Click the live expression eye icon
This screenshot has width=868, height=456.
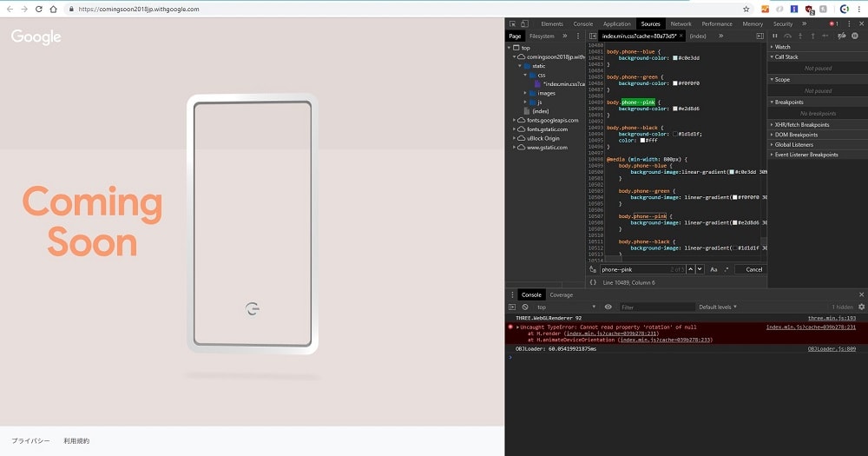pyautogui.click(x=608, y=307)
